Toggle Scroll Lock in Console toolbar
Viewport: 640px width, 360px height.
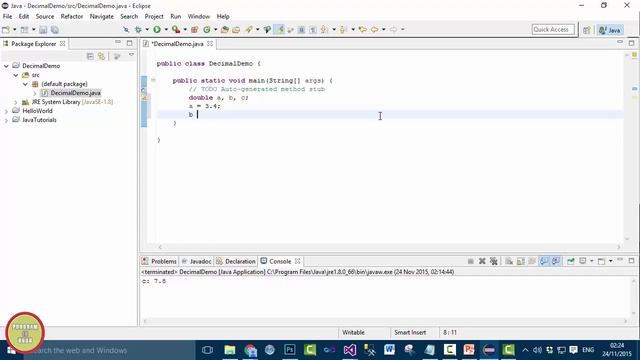521,261
